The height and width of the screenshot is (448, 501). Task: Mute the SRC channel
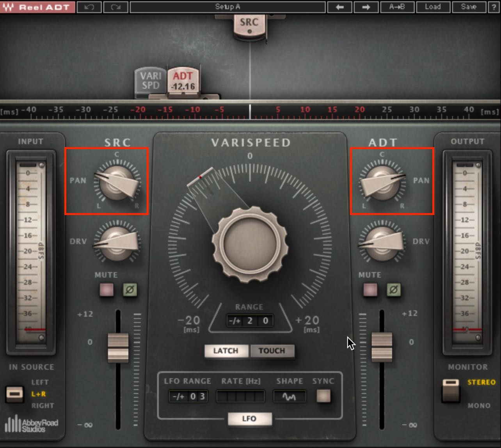click(107, 290)
